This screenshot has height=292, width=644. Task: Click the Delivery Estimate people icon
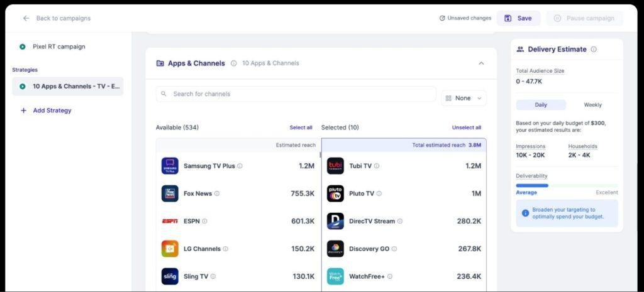520,49
